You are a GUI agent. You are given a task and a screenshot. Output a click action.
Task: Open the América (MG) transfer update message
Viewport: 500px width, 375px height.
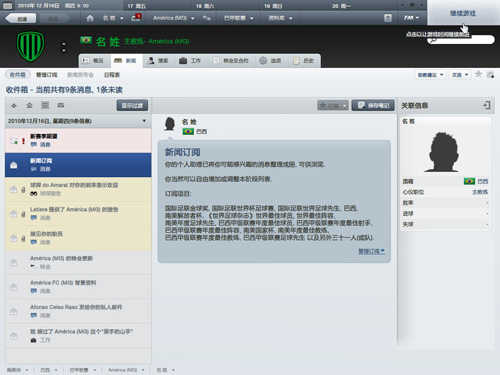[78, 263]
